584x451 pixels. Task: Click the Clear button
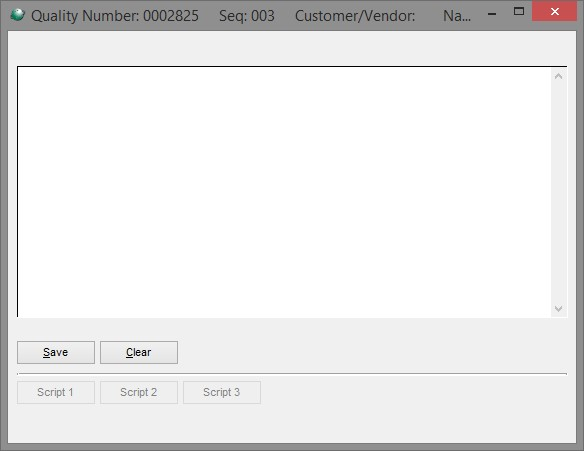pyautogui.click(x=139, y=352)
